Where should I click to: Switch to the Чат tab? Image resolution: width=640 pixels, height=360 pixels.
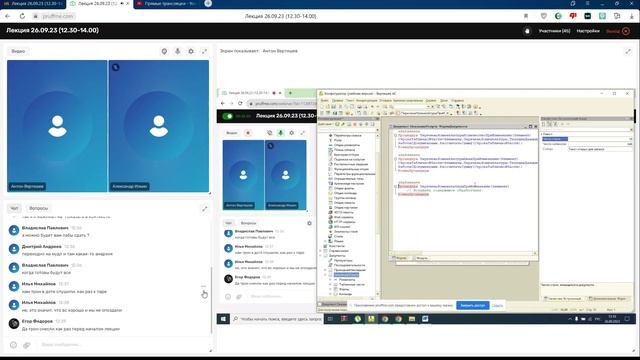coord(14,208)
